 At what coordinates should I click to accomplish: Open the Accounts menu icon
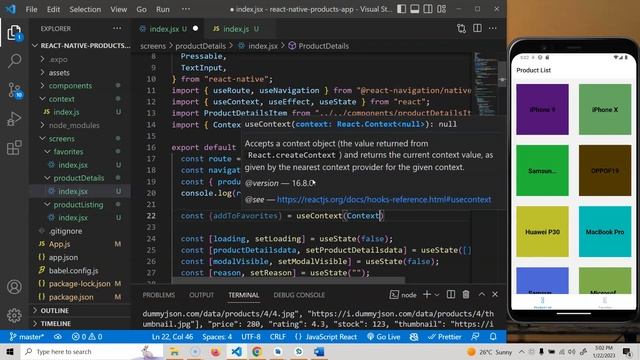[14, 287]
